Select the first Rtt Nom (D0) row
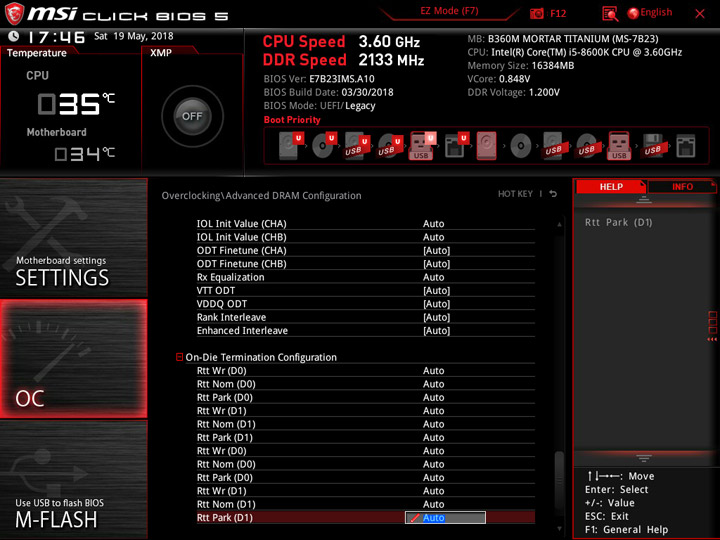 (366, 384)
